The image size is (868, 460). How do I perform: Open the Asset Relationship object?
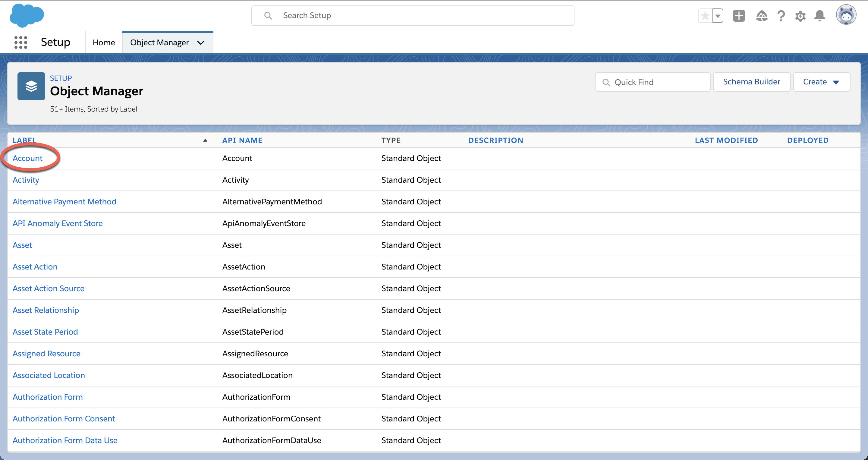[x=46, y=310]
